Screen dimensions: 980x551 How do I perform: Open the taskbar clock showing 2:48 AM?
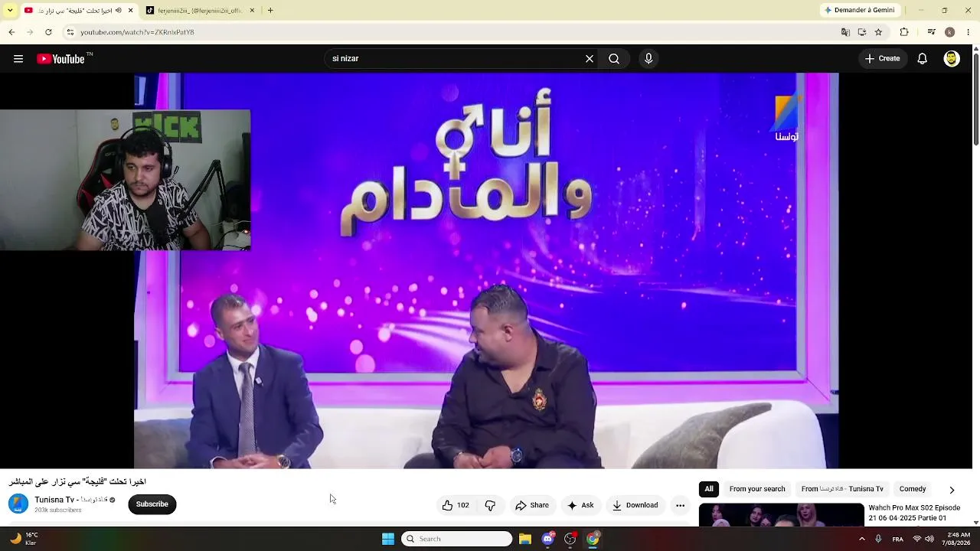(956, 539)
